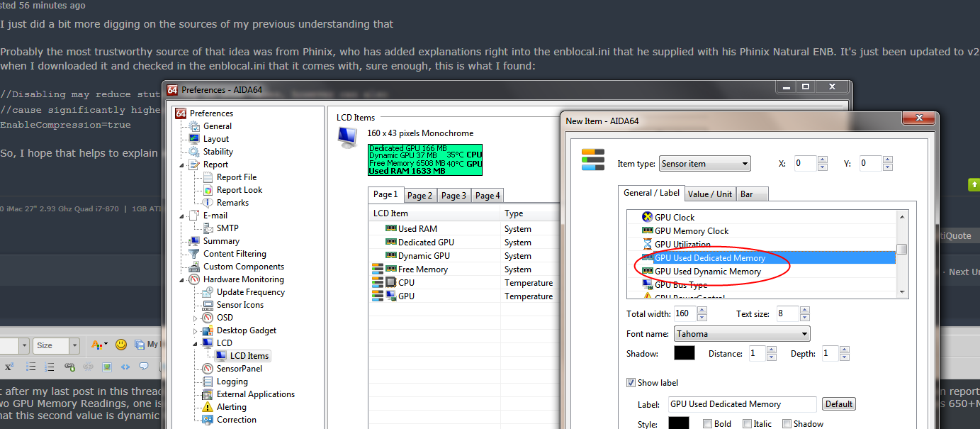Select Remarks in preferences tree

(x=232, y=203)
